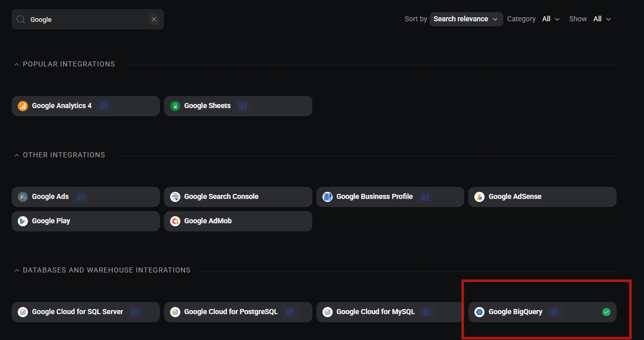Viewport: 644px width, 340px height.
Task: Click table icon on Google BigQuery
Action: pos(555,312)
